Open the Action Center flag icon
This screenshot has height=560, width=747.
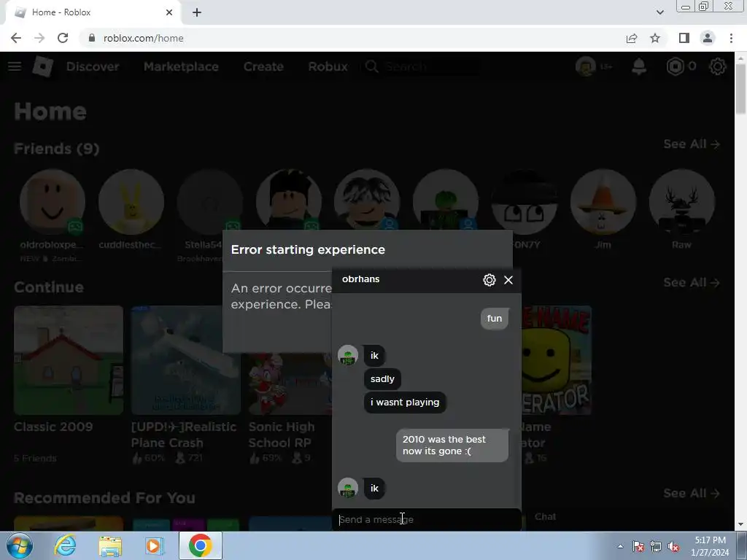pos(638,547)
